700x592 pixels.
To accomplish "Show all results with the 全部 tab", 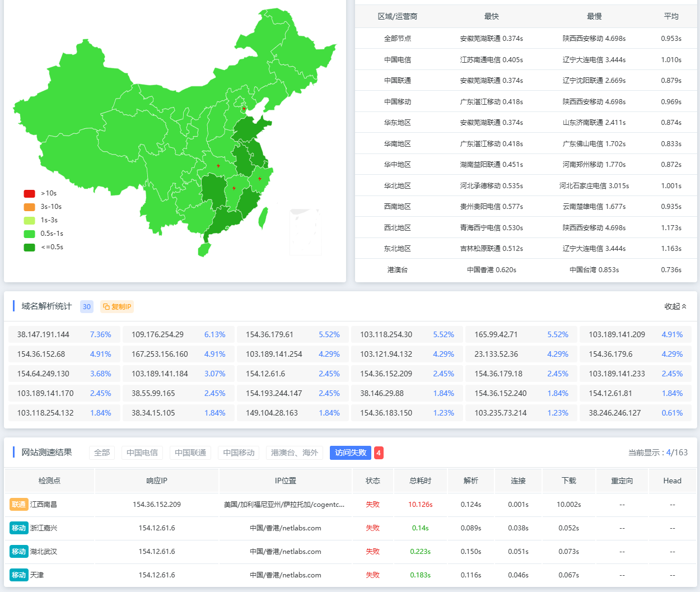I will 102,453.
